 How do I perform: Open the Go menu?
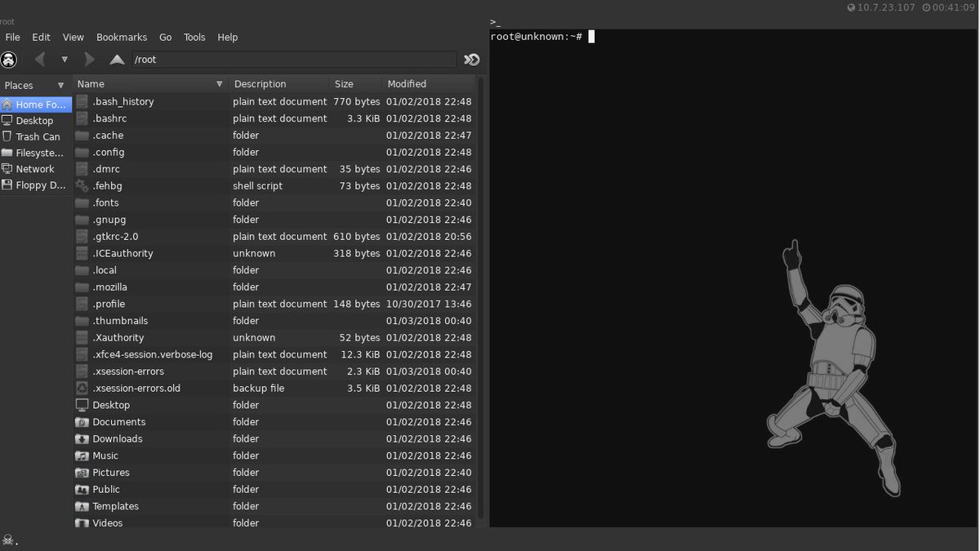pos(166,38)
